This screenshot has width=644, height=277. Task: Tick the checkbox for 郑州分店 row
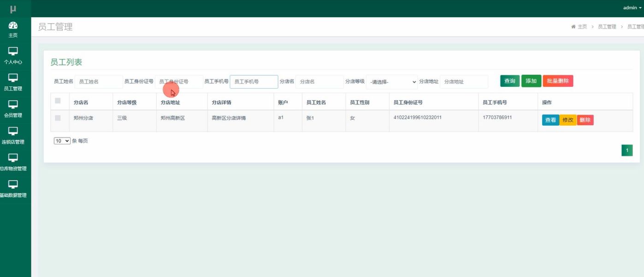click(58, 118)
